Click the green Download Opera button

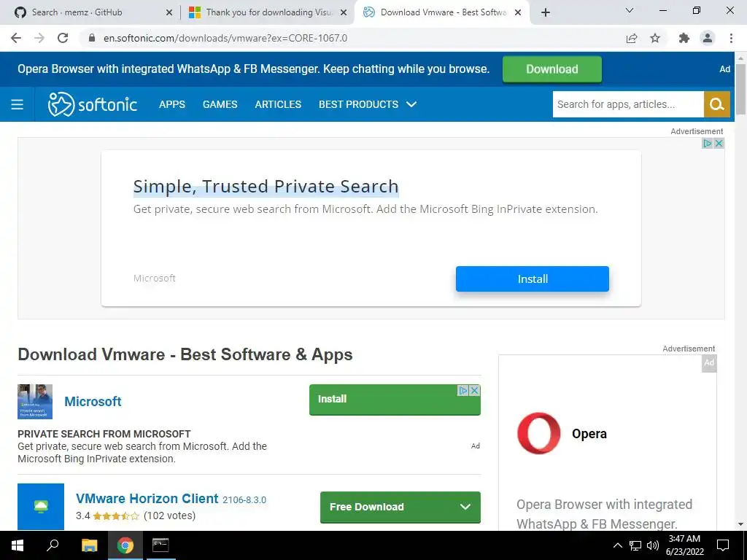point(552,69)
